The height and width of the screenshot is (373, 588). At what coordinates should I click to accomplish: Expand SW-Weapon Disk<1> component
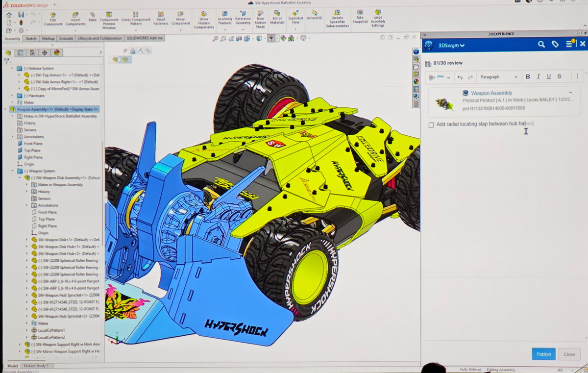point(27,240)
